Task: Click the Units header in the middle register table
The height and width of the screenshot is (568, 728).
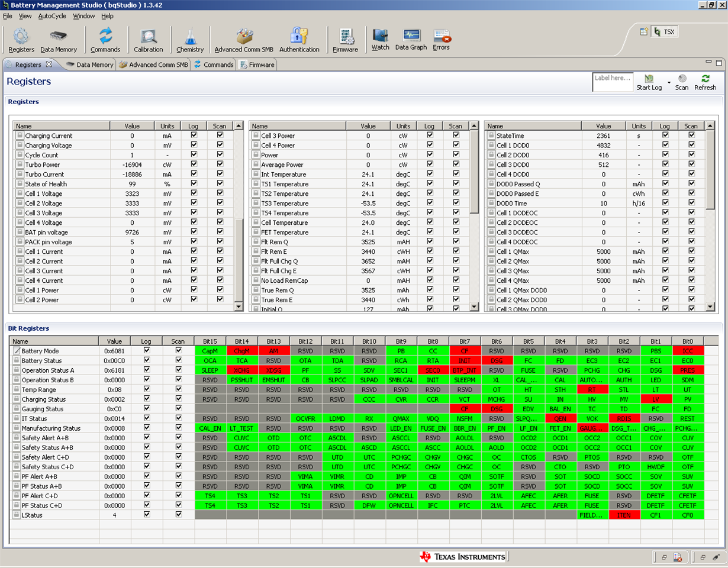Action: click(x=403, y=126)
